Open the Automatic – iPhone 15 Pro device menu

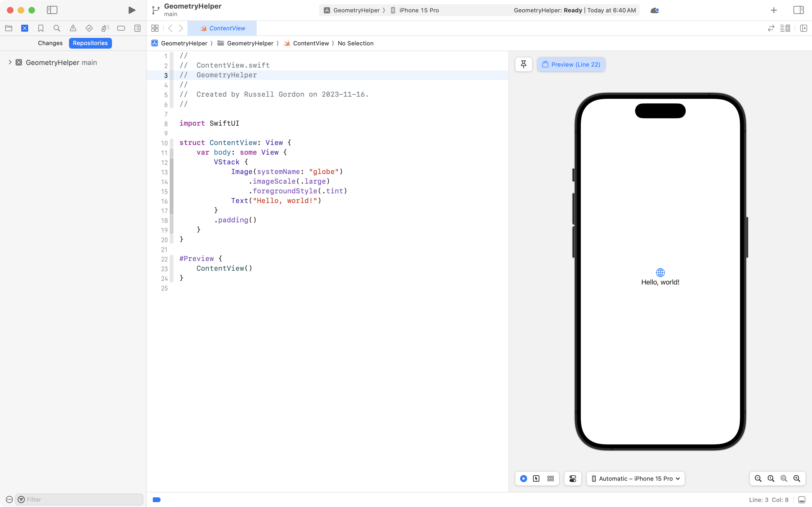[635, 479]
